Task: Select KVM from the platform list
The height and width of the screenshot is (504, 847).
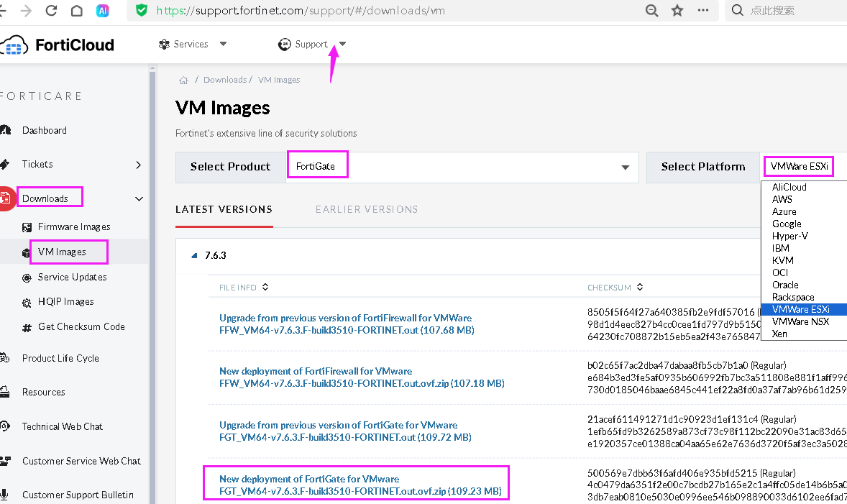Action: tap(804, 260)
